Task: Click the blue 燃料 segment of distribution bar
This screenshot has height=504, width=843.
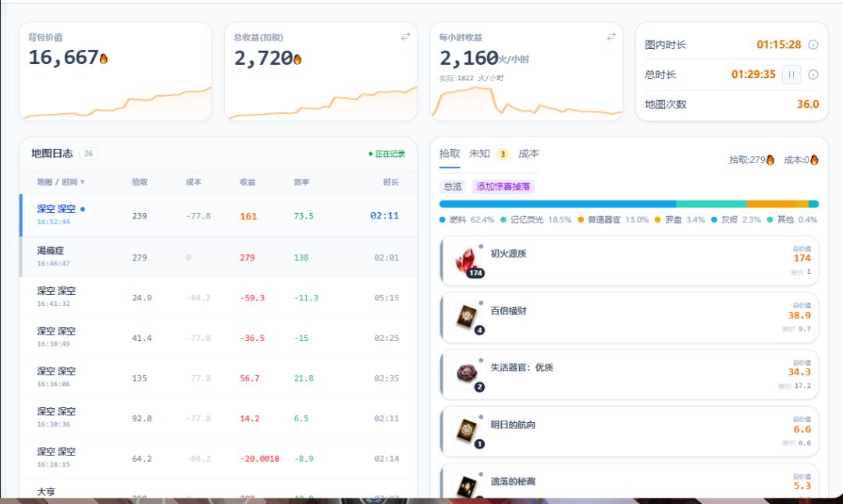Action: click(x=557, y=204)
